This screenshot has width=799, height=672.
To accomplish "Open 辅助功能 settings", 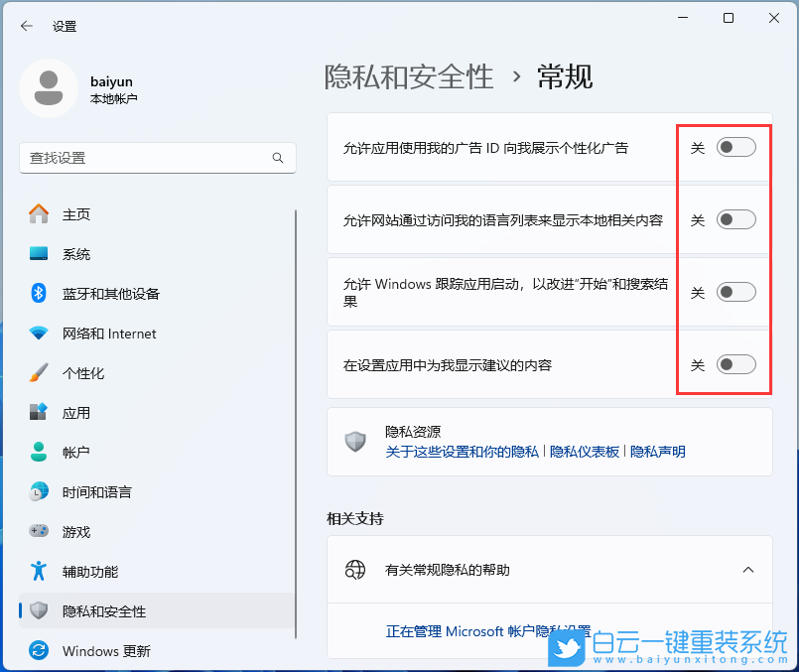I will coord(90,572).
